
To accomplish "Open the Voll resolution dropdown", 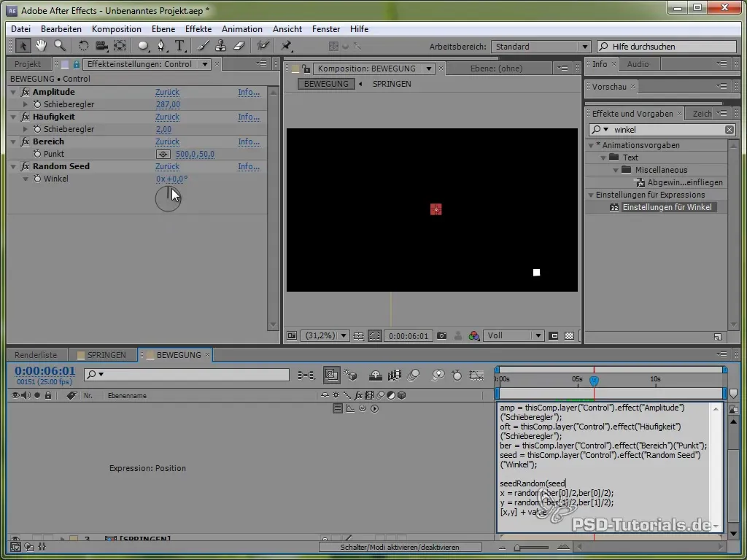I will 514,335.
